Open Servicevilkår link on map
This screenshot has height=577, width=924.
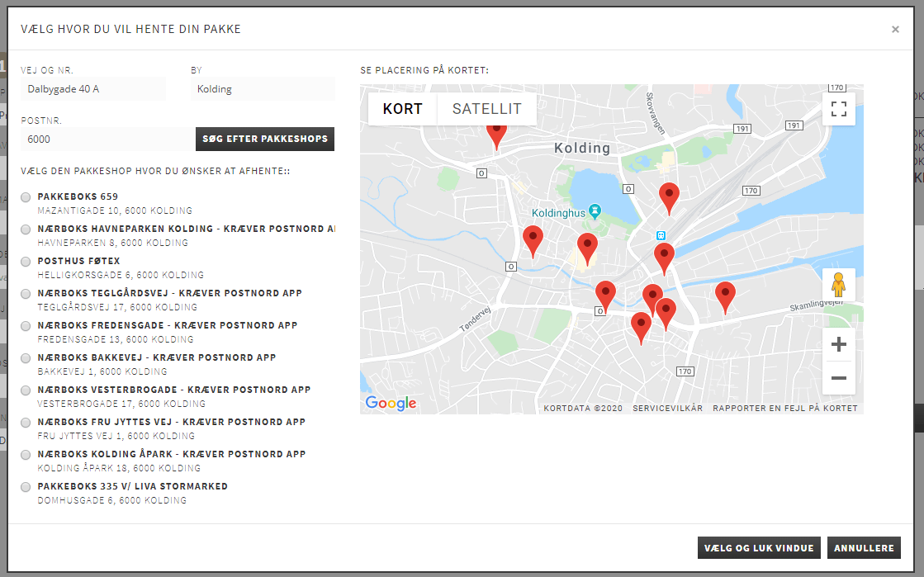pos(668,408)
